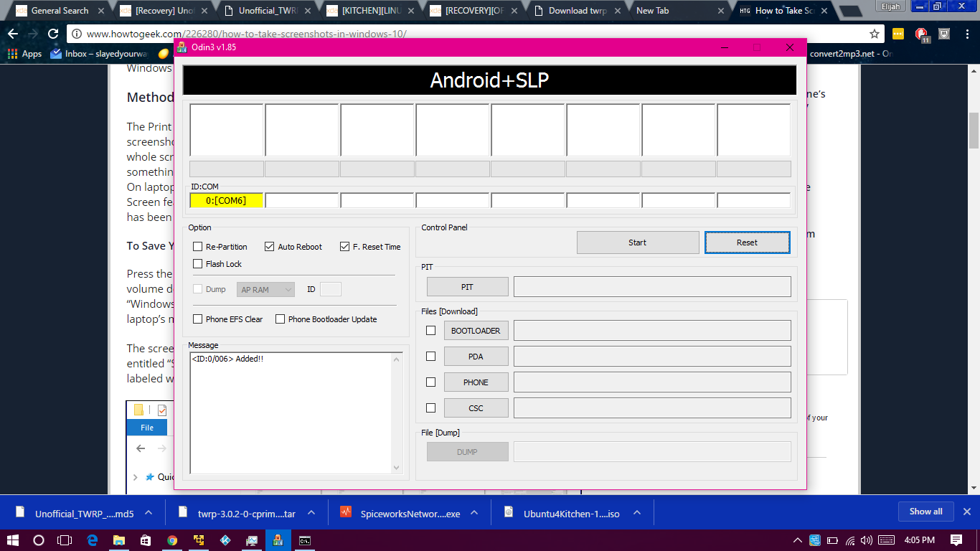980x551 pixels.
Task: Click the Chrome address bar URL
Action: (x=247, y=34)
